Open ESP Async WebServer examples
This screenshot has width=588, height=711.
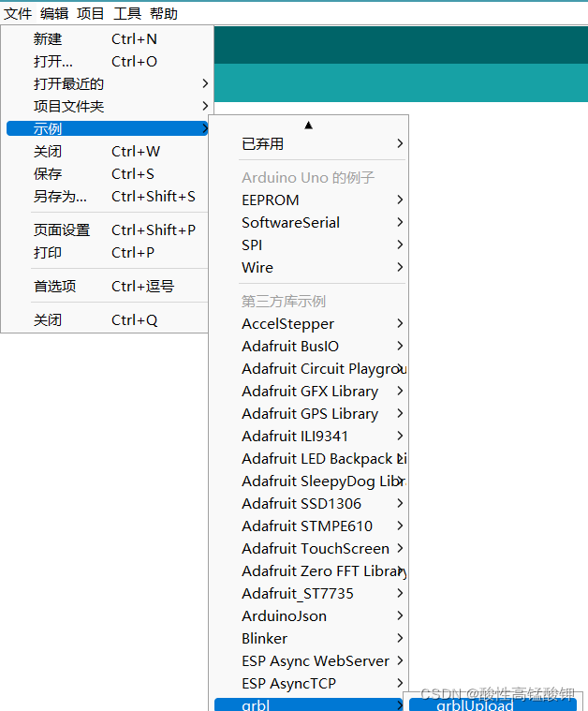310,660
